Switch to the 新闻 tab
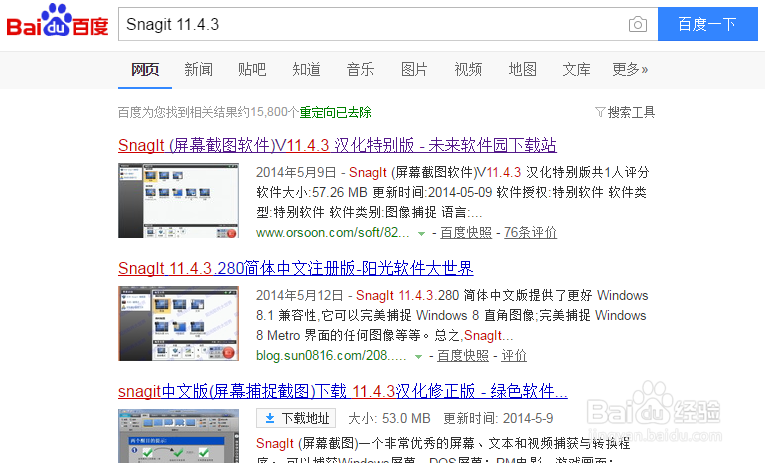The image size is (765, 463). point(199,69)
